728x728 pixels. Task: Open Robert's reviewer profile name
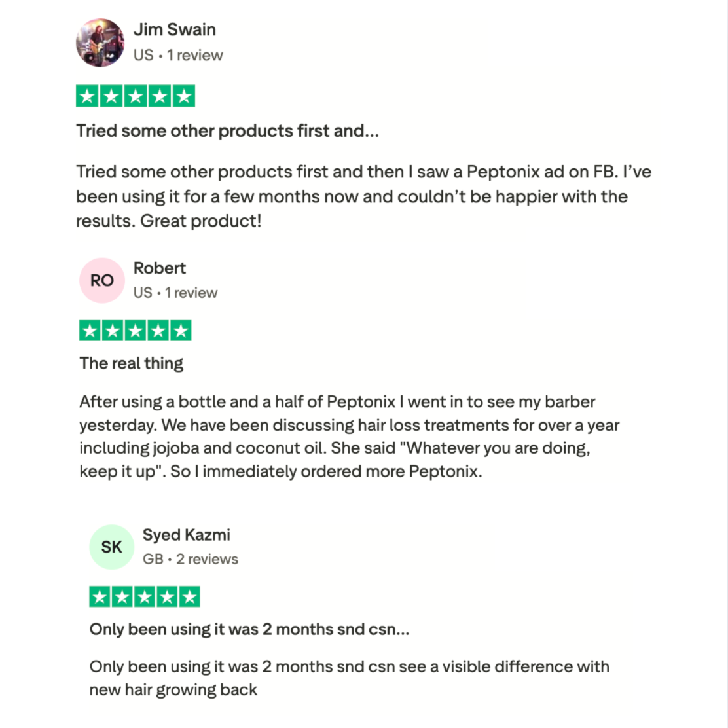coord(160,268)
